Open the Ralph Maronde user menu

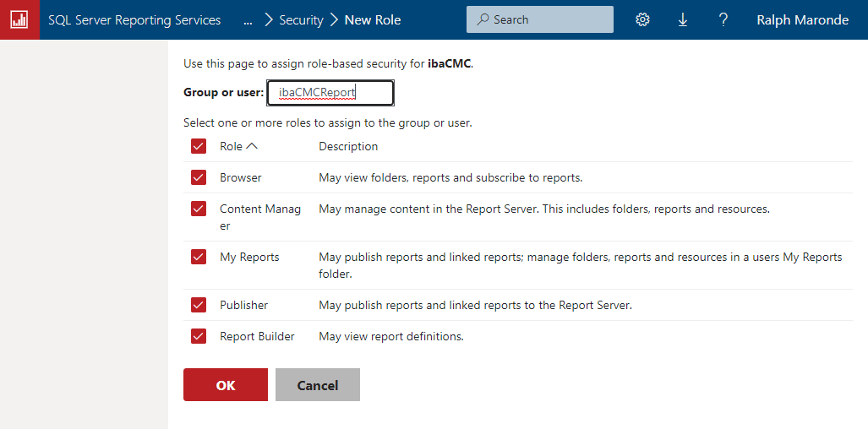tap(802, 19)
